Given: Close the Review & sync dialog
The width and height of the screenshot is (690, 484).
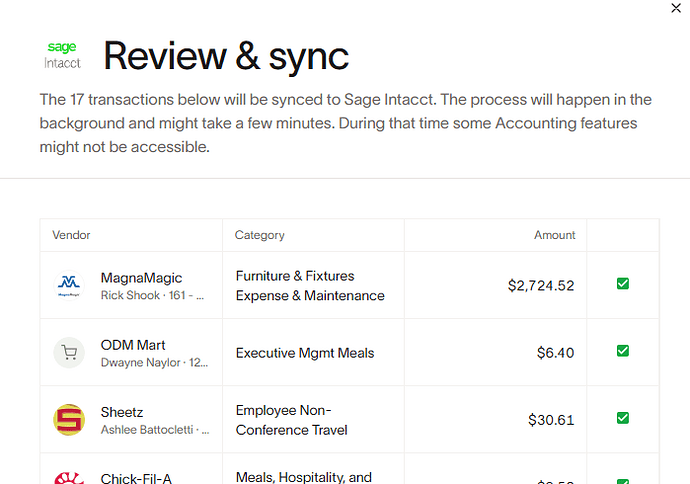Looking at the screenshot, I should 676,8.
